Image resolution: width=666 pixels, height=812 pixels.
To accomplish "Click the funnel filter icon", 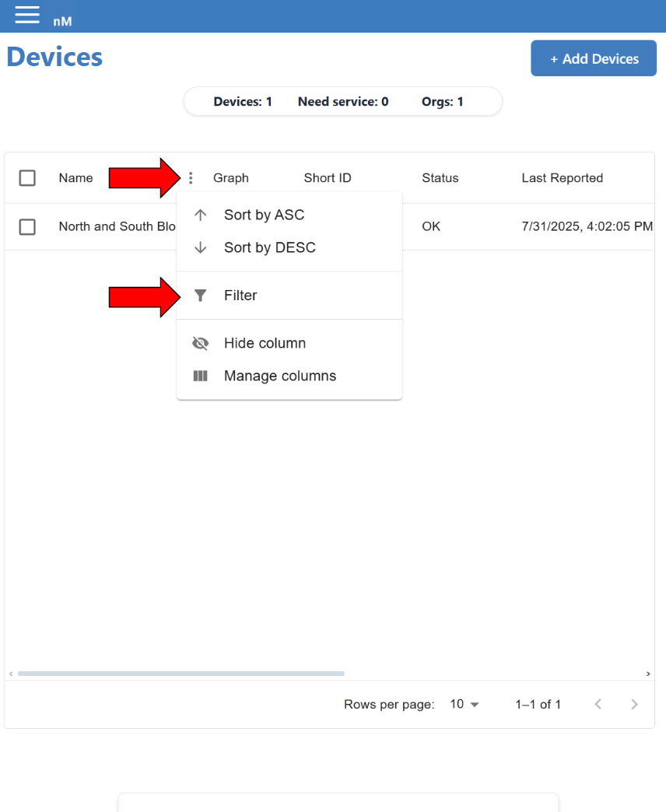I will click(201, 296).
